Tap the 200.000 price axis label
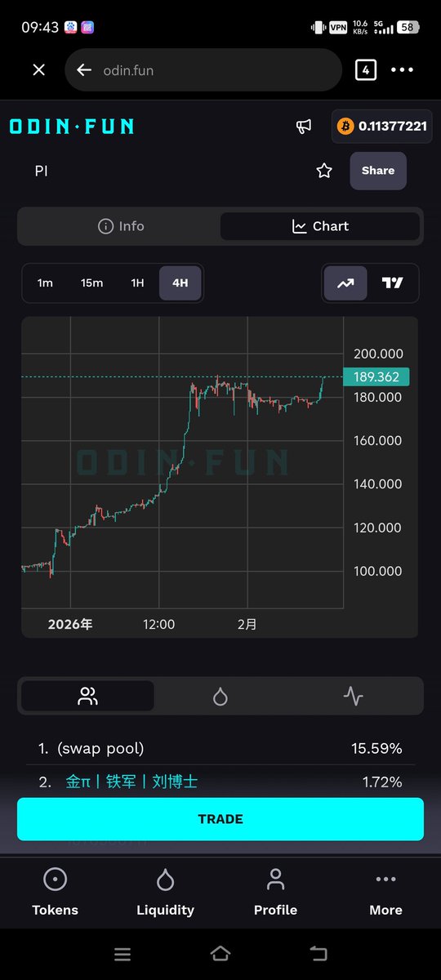The image size is (441, 980). tap(377, 354)
